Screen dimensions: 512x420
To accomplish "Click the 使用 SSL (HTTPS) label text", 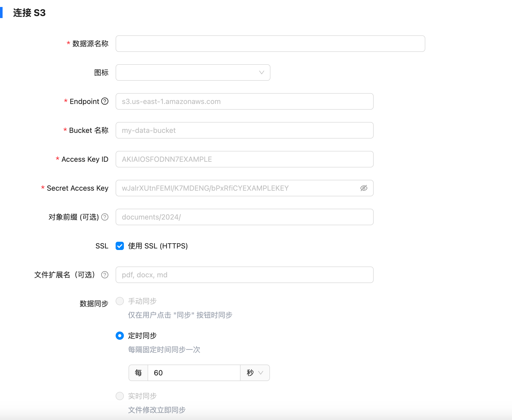I will pyautogui.click(x=158, y=246).
